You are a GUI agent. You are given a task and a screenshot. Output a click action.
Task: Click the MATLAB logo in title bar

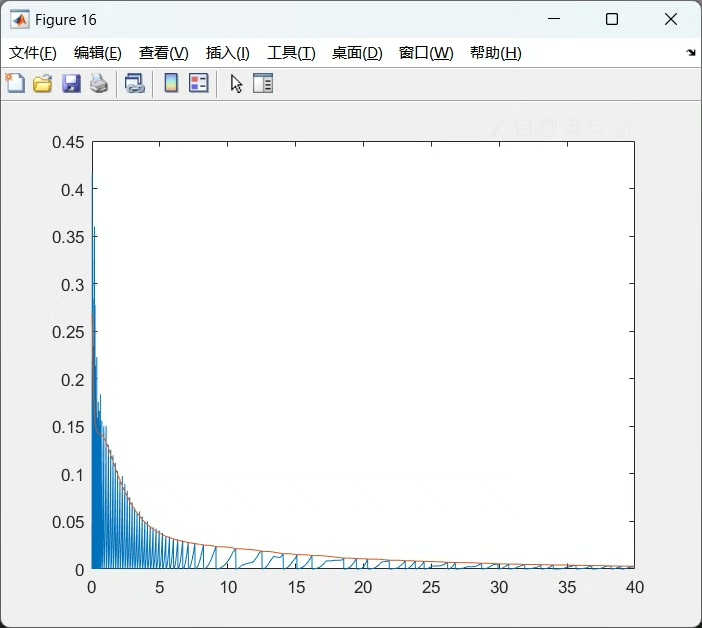coord(20,20)
